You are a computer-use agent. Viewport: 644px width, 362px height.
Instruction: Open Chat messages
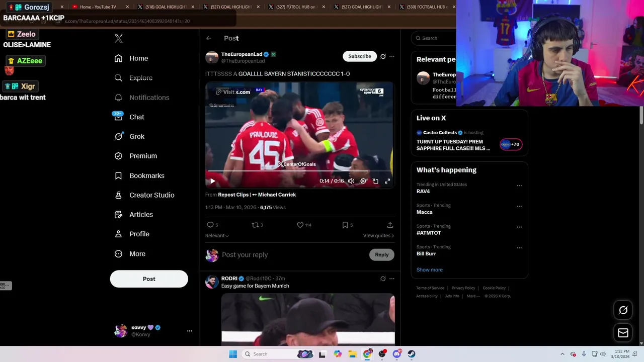pyautogui.click(x=129, y=117)
